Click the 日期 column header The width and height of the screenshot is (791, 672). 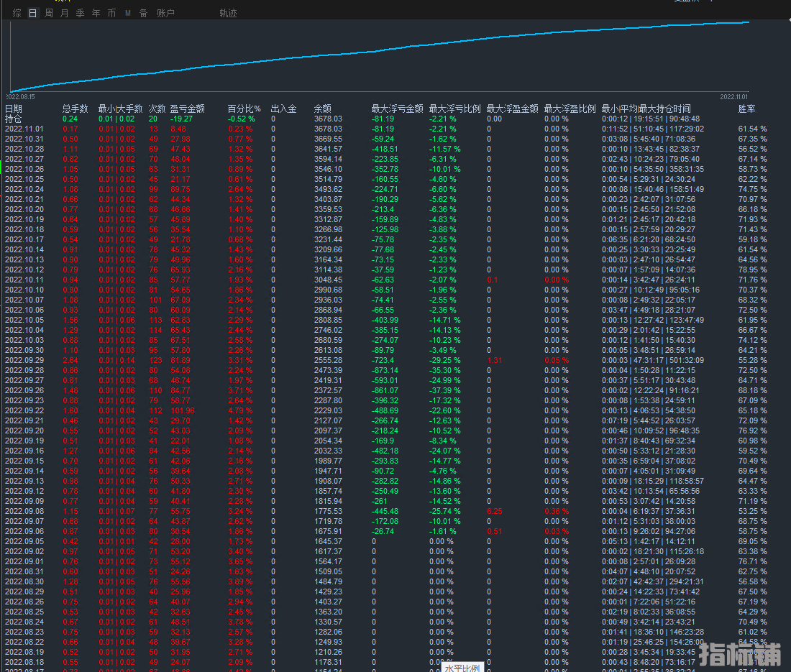tap(14, 109)
